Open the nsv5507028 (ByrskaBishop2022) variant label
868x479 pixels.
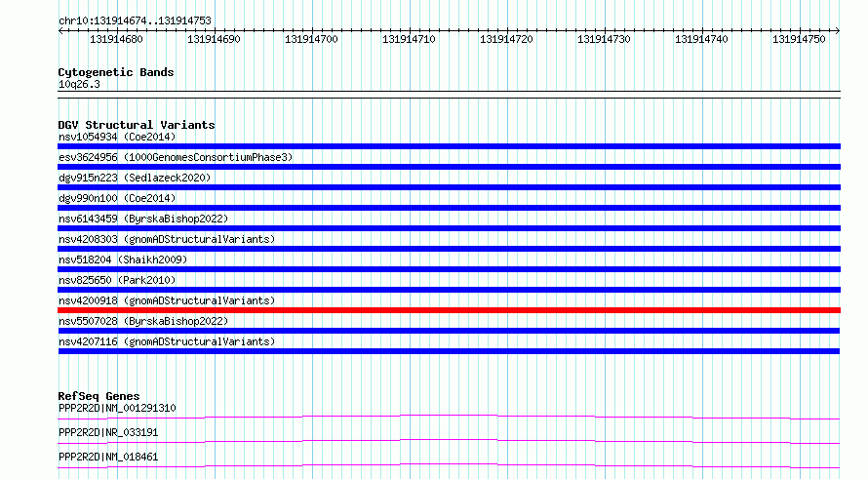point(143,321)
